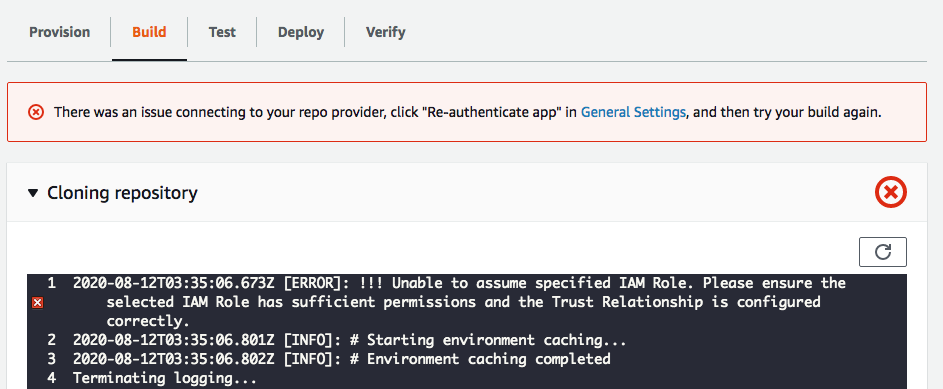Click the red error marker beside log line 1

point(37,302)
